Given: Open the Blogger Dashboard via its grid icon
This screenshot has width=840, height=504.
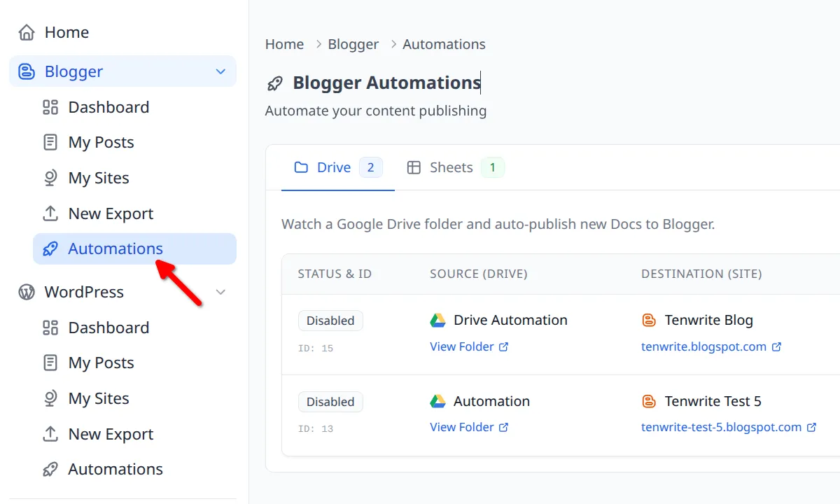Looking at the screenshot, I should pyautogui.click(x=49, y=106).
